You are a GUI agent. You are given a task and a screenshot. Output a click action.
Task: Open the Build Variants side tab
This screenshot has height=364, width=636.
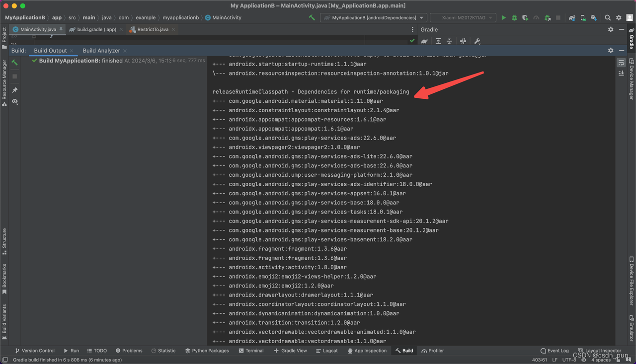pyautogui.click(x=4, y=322)
